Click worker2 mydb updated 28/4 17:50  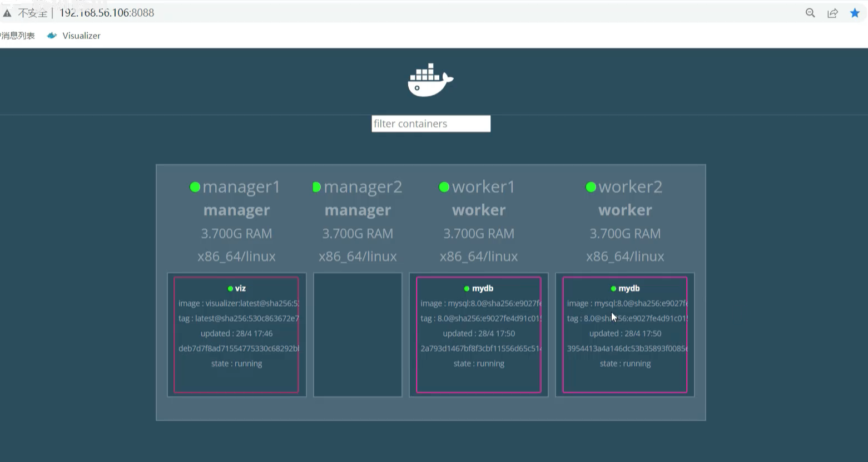(x=625, y=333)
